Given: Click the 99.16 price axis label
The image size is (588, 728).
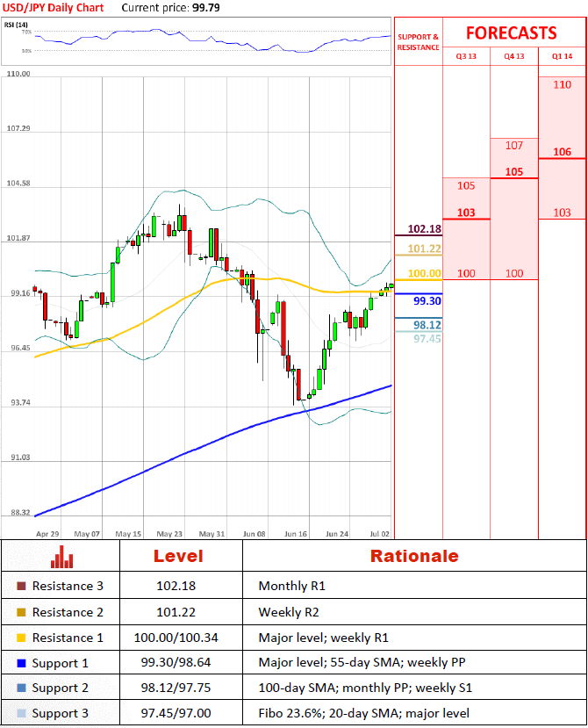Looking at the screenshot, I should pyautogui.click(x=20, y=293).
